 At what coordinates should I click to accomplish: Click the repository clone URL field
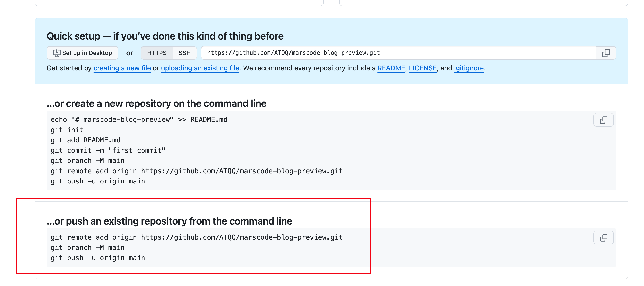tap(399, 53)
